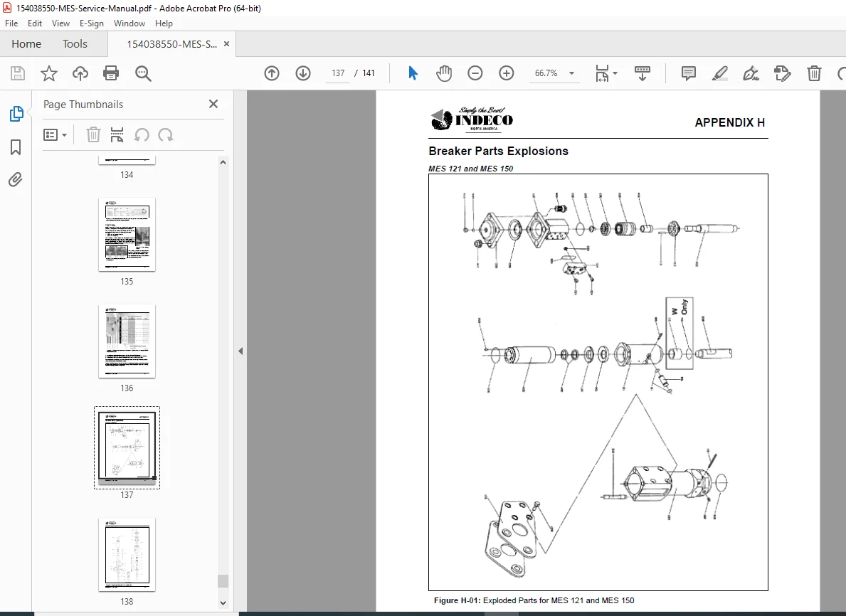Click the thumbnail label '134'
Image resolution: width=846 pixels, height=616 pixels.
coord(127,175)
